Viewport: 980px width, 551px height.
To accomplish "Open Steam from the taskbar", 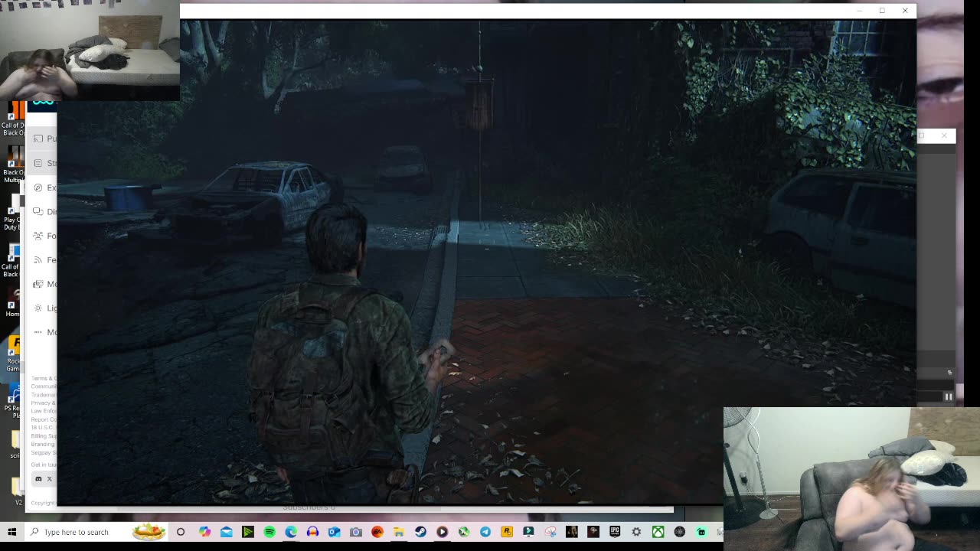I will tap(420, 532).
